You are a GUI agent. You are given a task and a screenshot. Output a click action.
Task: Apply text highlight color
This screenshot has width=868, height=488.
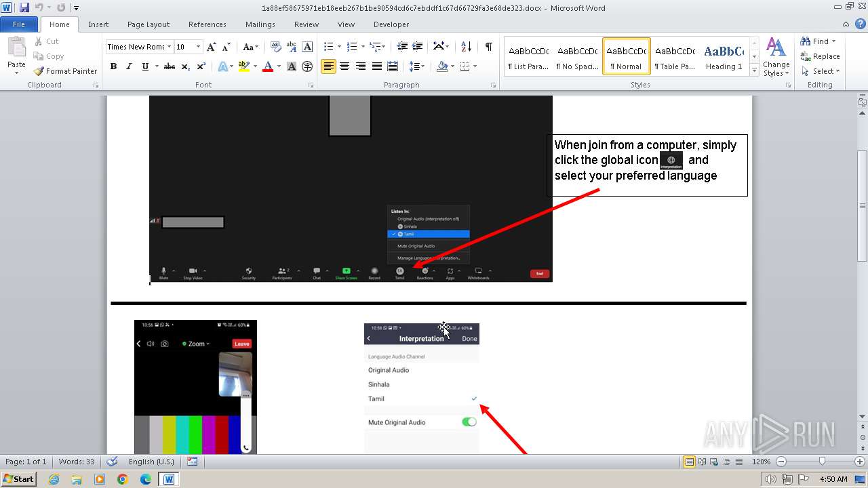click(x=244, y=66)
